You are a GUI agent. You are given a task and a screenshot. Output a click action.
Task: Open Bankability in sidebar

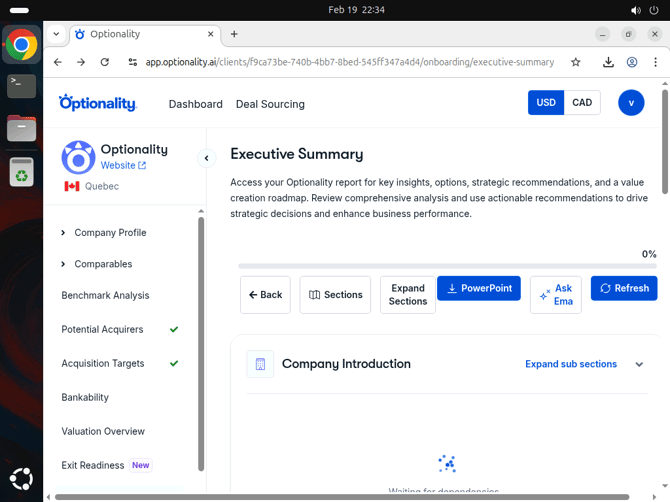85,397
